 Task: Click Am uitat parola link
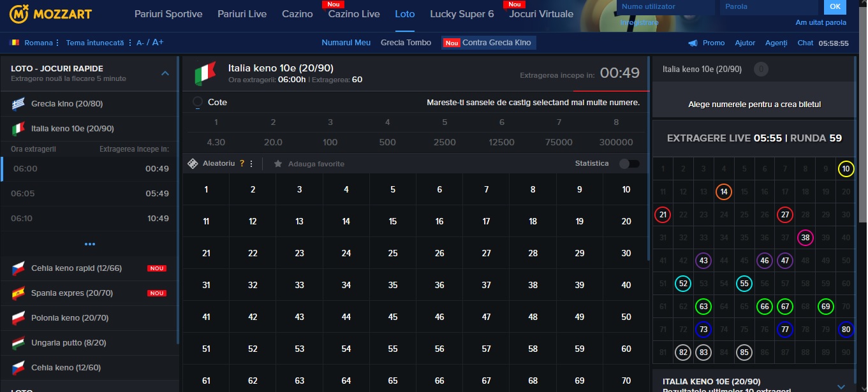821,22
